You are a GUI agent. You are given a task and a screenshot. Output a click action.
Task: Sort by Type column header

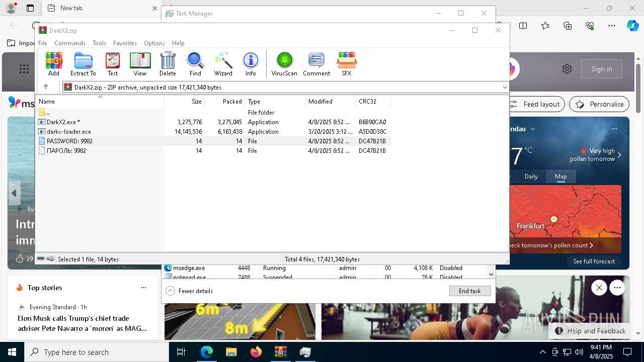(275, 102)
